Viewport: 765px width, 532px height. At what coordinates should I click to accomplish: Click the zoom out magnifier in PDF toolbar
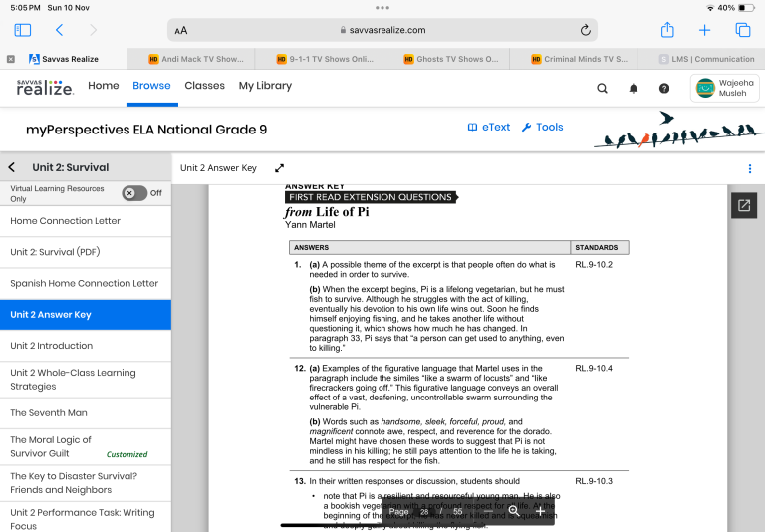[x=513, y=511]
